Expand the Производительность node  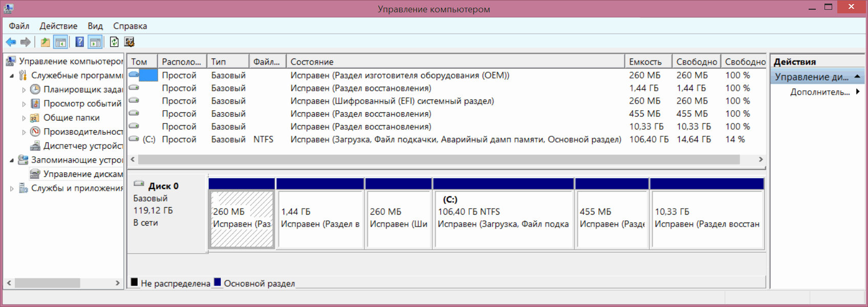pos(24,132)
